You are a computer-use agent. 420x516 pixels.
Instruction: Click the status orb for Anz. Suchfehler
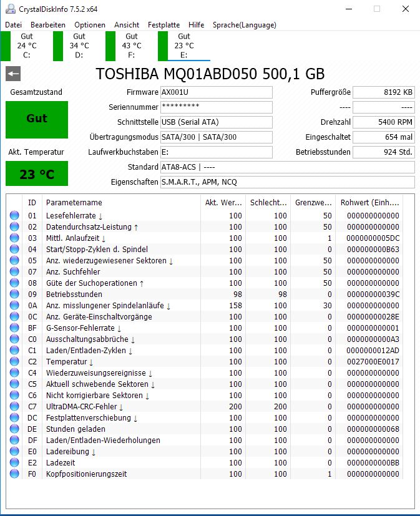click(14, 271)
